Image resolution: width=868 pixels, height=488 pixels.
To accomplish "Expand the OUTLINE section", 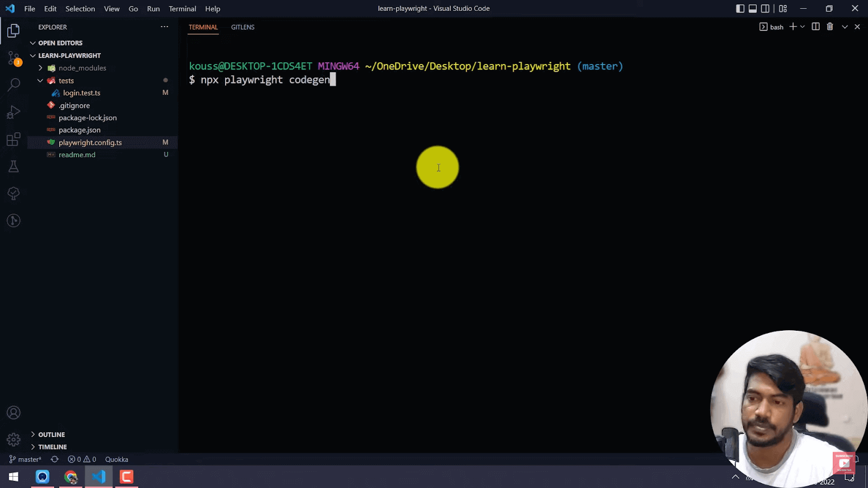I will tap(52, 434).
